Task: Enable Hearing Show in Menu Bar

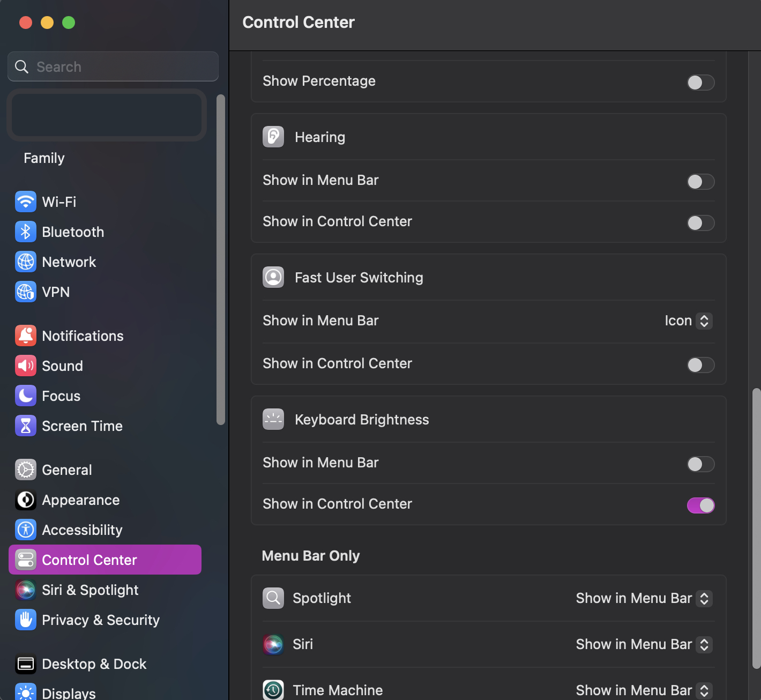Action: [701, 182]
